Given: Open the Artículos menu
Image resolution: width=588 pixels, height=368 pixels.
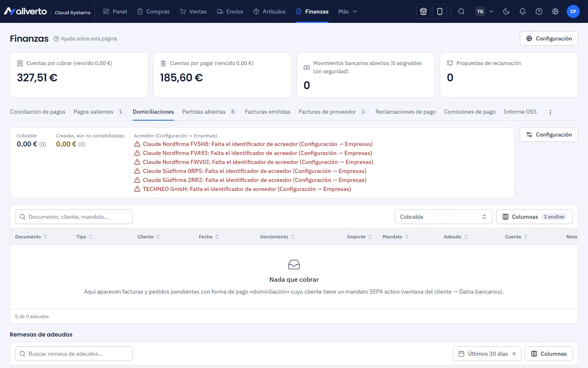Looking at the screenshot, I should pyautogui.click(x=269, y=11).
